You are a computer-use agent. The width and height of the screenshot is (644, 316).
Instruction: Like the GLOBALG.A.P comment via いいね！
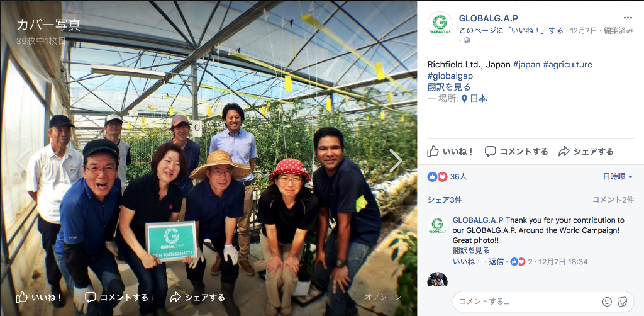(467, 262)
